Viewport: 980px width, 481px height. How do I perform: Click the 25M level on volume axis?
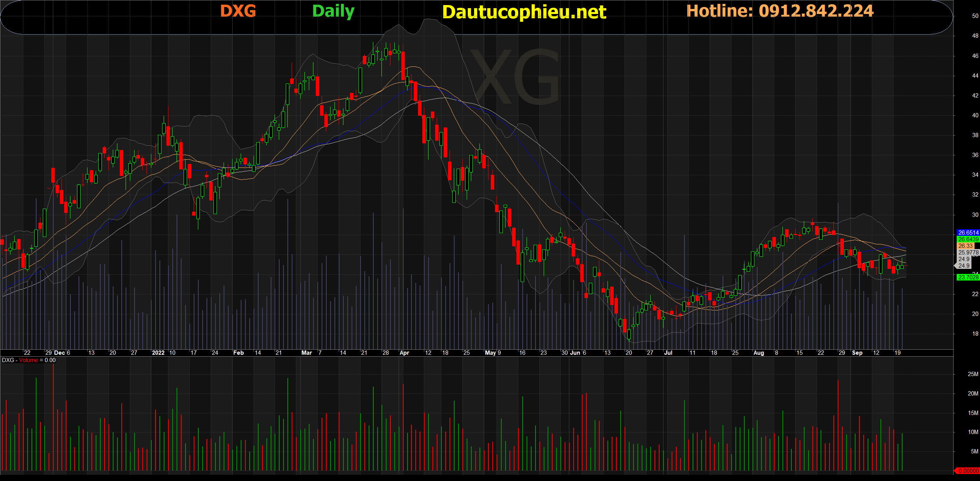coord(973,374)
